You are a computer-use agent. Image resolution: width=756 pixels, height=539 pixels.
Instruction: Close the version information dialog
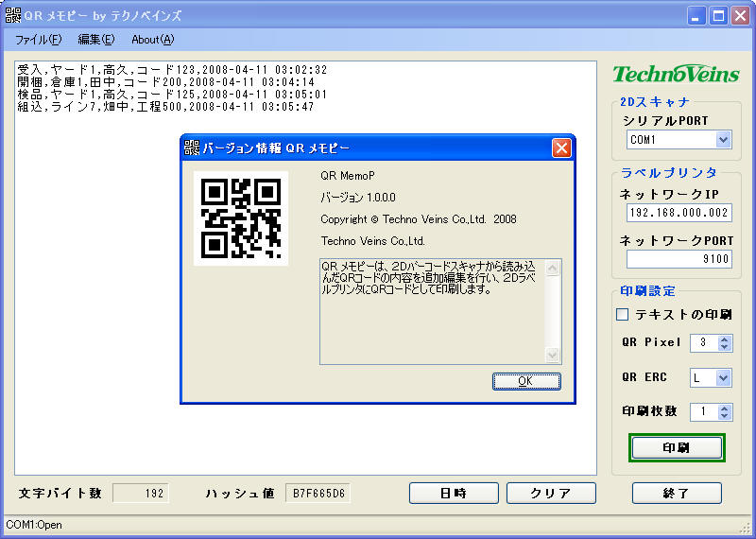[x=561, y=148]
